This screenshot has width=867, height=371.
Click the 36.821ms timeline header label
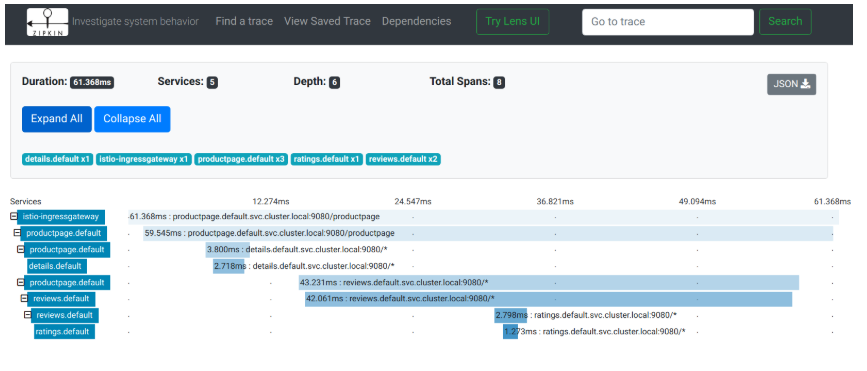pos(555,201)
